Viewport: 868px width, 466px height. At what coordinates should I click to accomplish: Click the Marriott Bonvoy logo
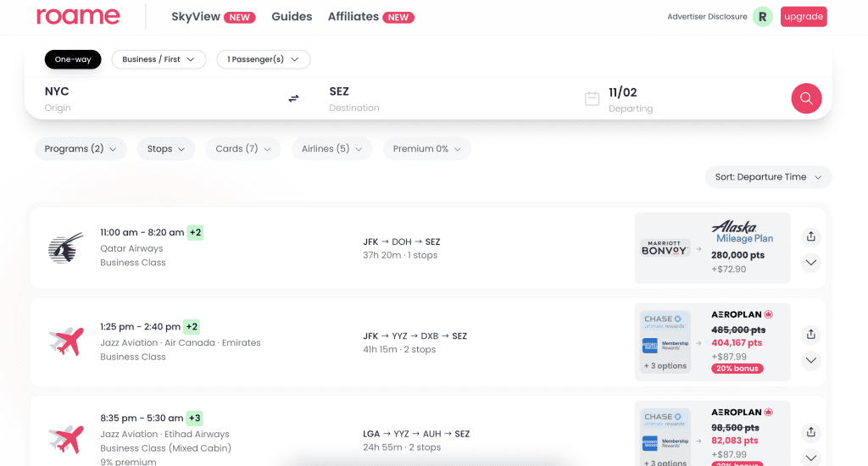pyautogui.click(x=665, y=248)
